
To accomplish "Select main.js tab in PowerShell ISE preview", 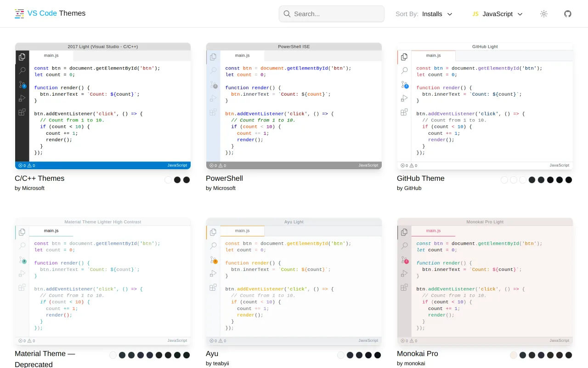I will point(242,56).
